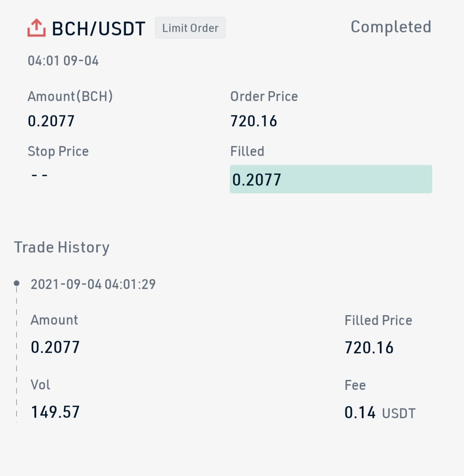Select the order amount value 0.2077
The image size is (464, 476).
(51, 121)
